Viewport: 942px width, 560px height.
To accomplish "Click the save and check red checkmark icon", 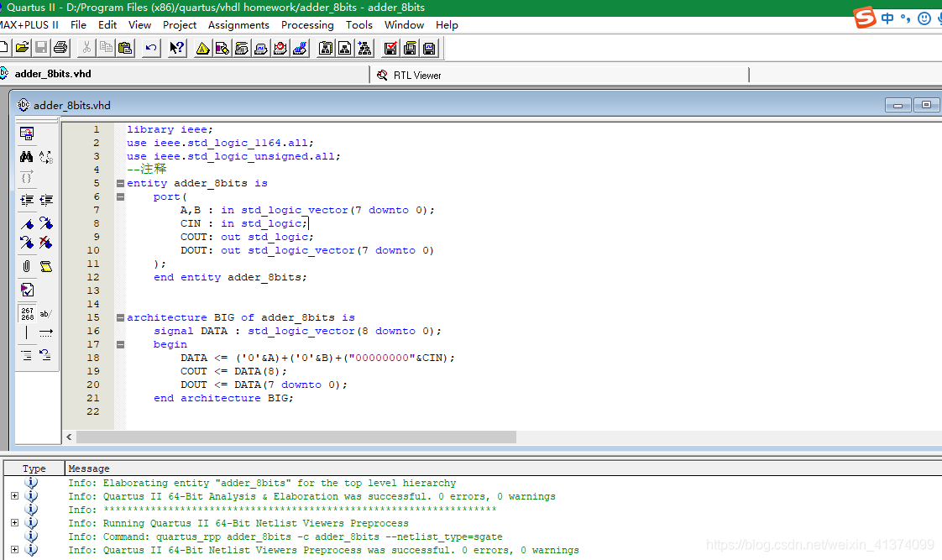I will [390, 48].
